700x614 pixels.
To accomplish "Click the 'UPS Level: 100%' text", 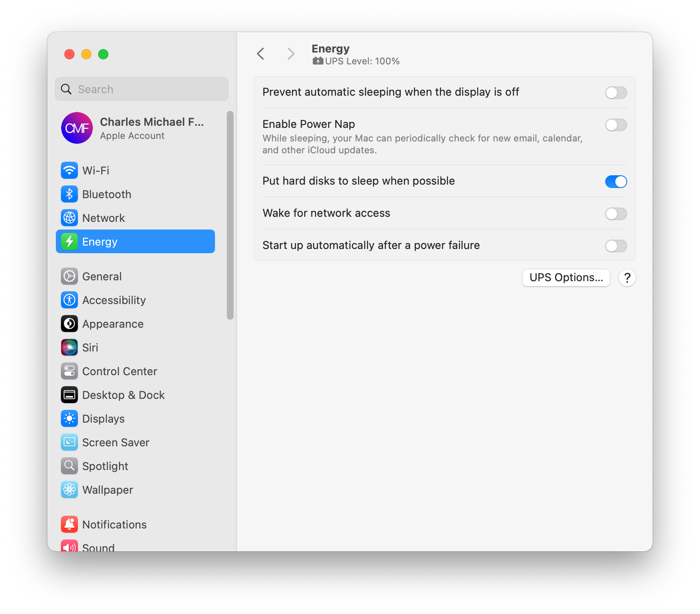I will click(x=362, y=61).
